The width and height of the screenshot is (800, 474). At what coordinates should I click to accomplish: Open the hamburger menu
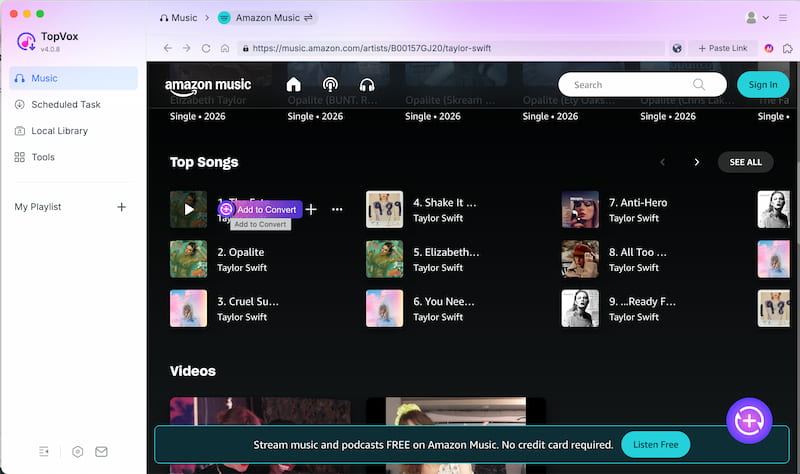[x=783, y=17]
